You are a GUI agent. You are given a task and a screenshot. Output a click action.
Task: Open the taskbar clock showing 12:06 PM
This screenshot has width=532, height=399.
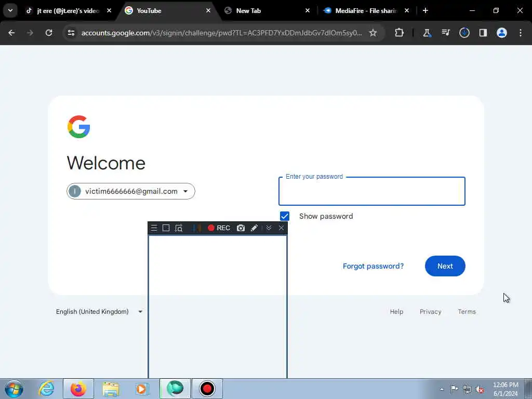pos(506,389)
